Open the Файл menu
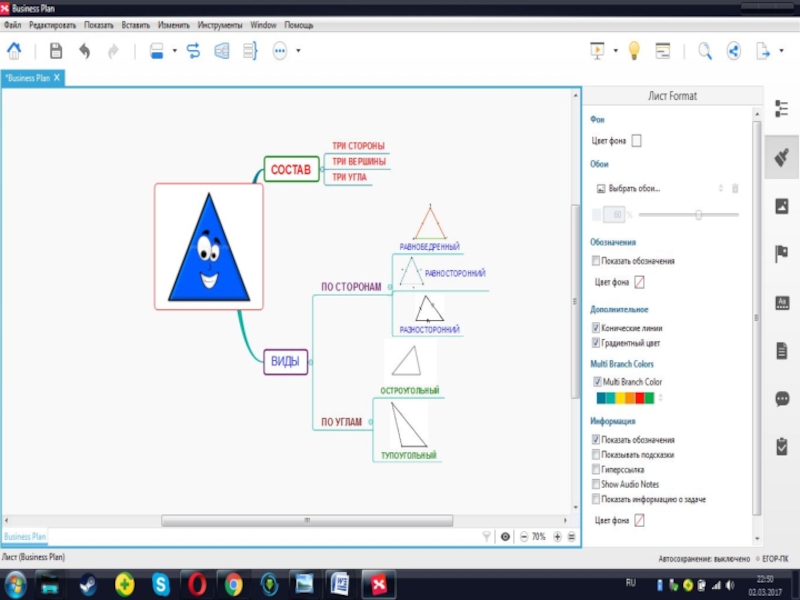The image size is (800, 600). pyautogui.click(x=13, y=25)
